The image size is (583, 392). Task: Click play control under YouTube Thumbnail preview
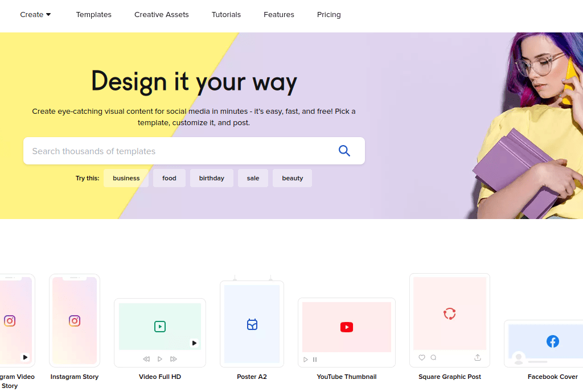coord(306,360)
